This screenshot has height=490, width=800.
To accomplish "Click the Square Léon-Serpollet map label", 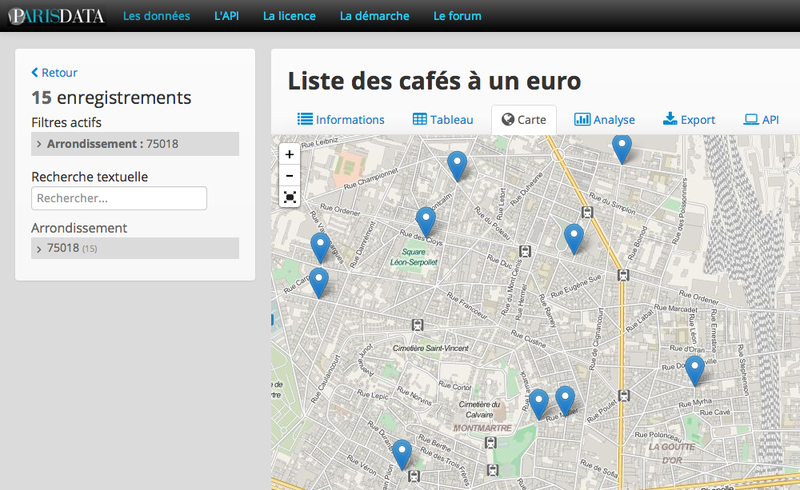I will click(414, 257).
